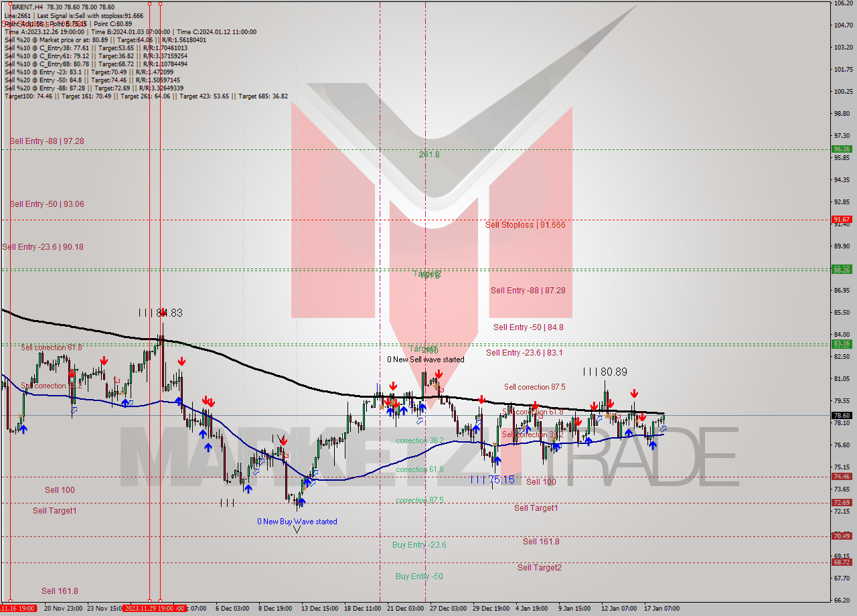Viewport: 857px width, 616px height.
Task: Select the 'Sell Entry -50 | 84.8' label
Action: [528, 327]
